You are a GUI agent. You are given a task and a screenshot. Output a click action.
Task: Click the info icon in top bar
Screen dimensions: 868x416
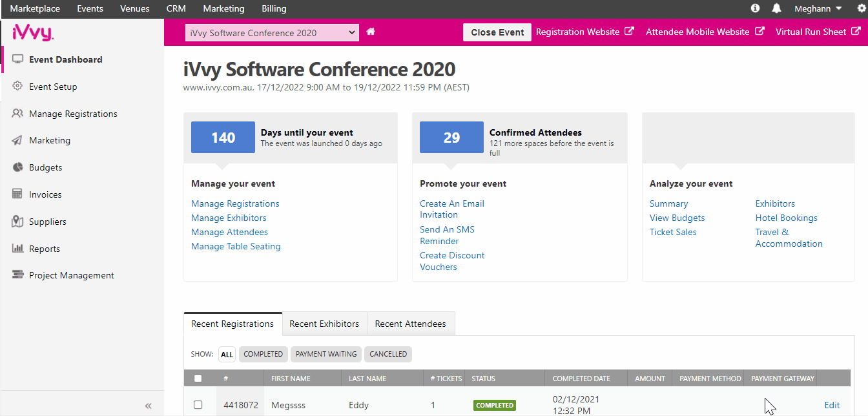tap(756, 8)
